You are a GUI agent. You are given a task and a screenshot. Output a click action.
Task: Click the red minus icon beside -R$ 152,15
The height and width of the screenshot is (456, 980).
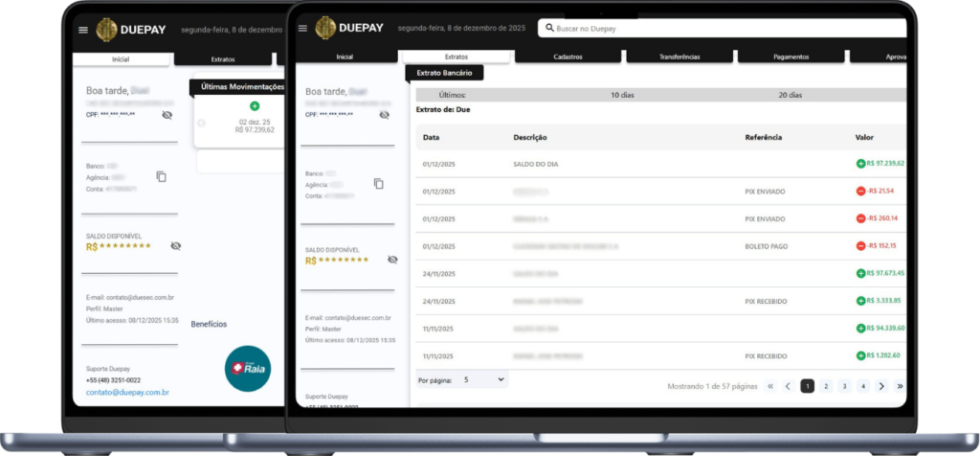860,246
